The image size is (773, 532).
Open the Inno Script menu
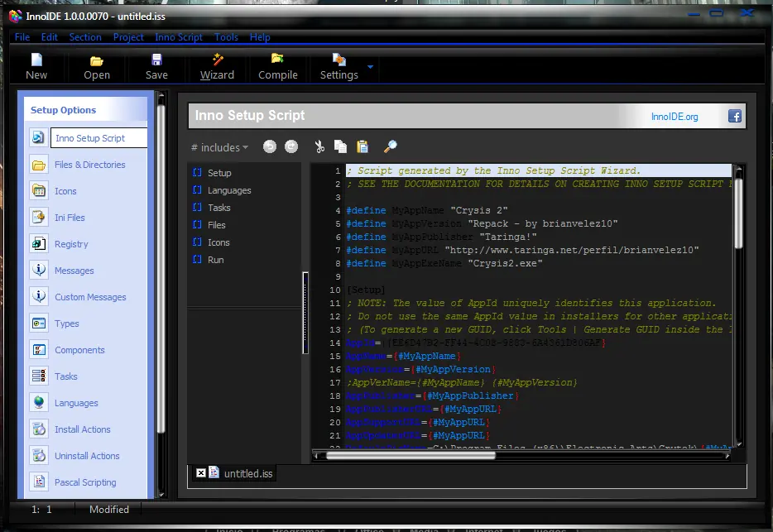tap(179, 37)
